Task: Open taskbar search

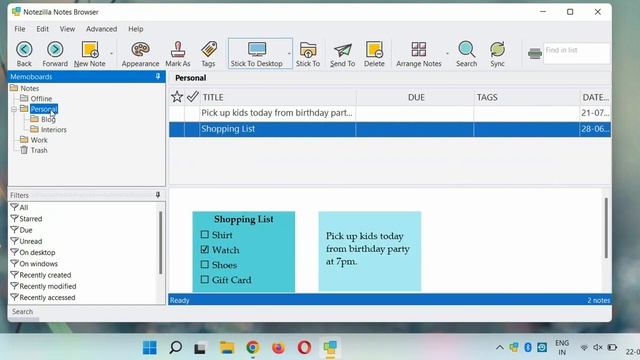Action: tap(176, 347)
